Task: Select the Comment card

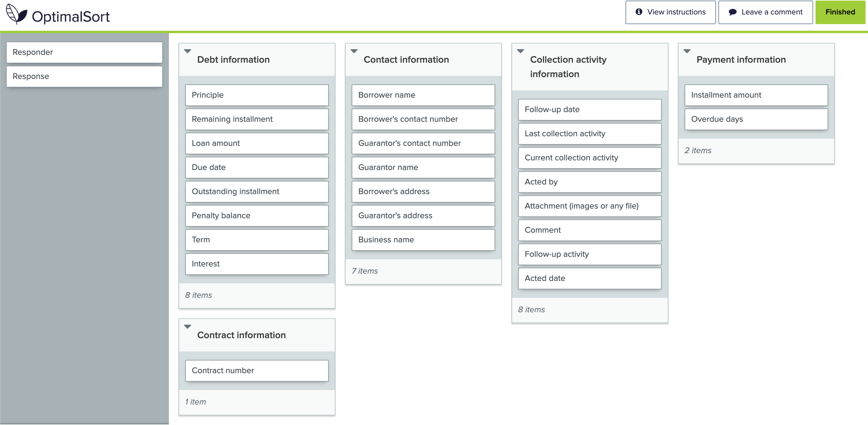Action: coord(590,230)
